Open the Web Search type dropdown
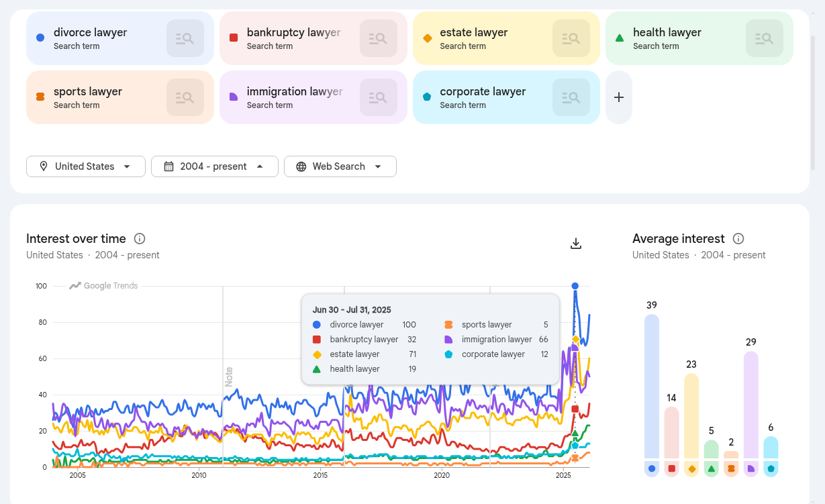The height and width of the screenshot is (504, 825). [x=340, y=166]
